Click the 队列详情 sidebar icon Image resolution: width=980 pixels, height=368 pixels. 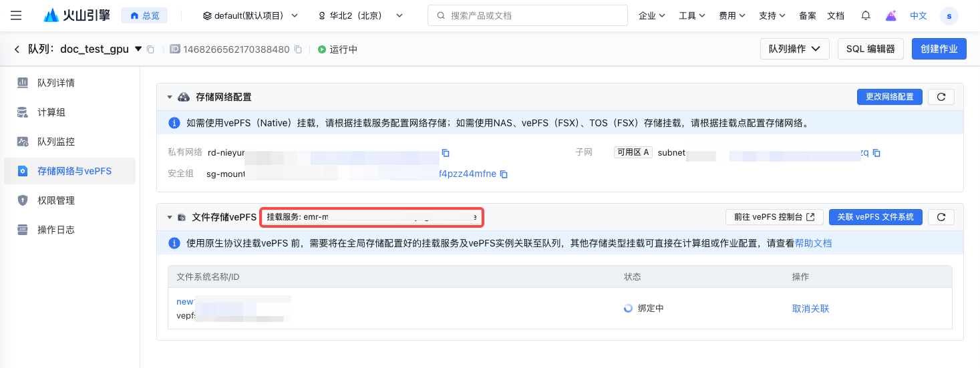23,83
